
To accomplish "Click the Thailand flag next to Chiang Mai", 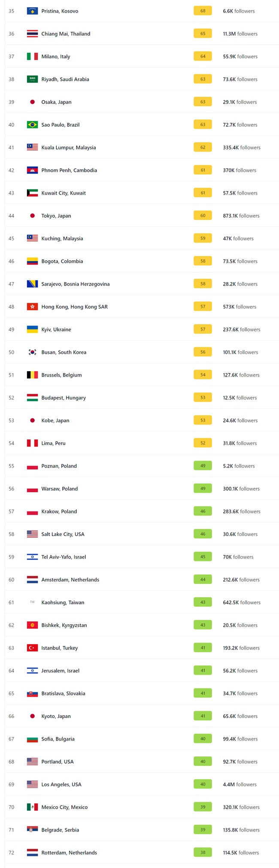I will [x=32, y=34].
